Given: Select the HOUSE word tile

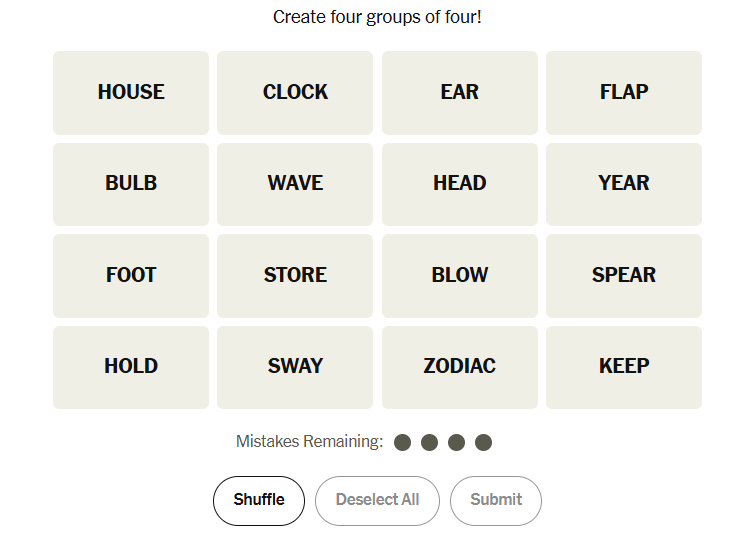Looking at the screenshot, I should [x=131, y=93].
